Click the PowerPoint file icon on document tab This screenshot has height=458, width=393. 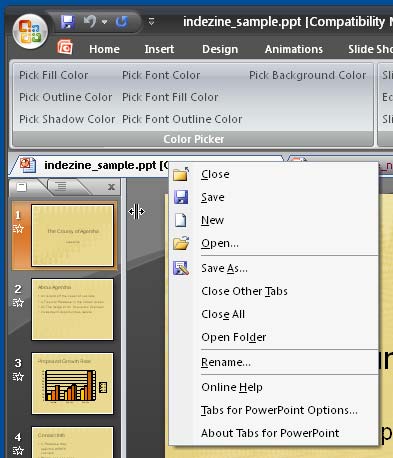[x=28, y=165]
